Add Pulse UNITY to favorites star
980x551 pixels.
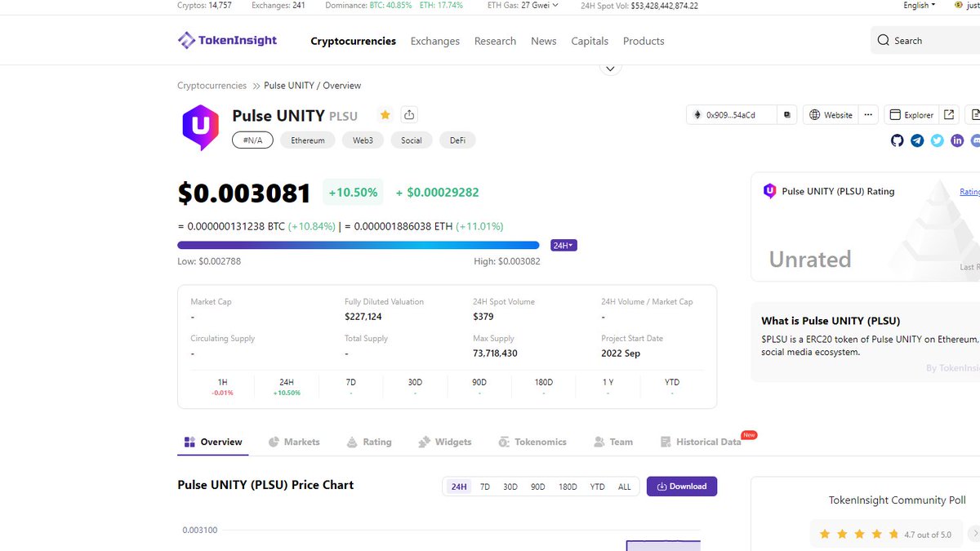(x=385, y=115)
